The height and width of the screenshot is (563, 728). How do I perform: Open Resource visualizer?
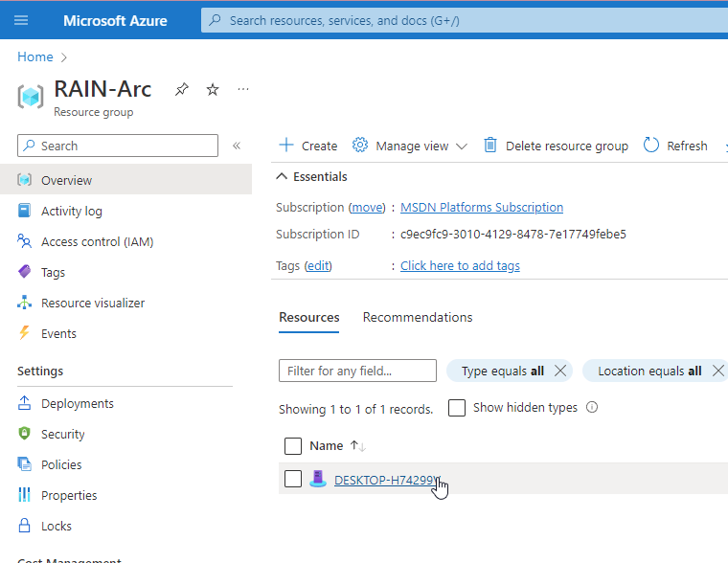(93, 304)
